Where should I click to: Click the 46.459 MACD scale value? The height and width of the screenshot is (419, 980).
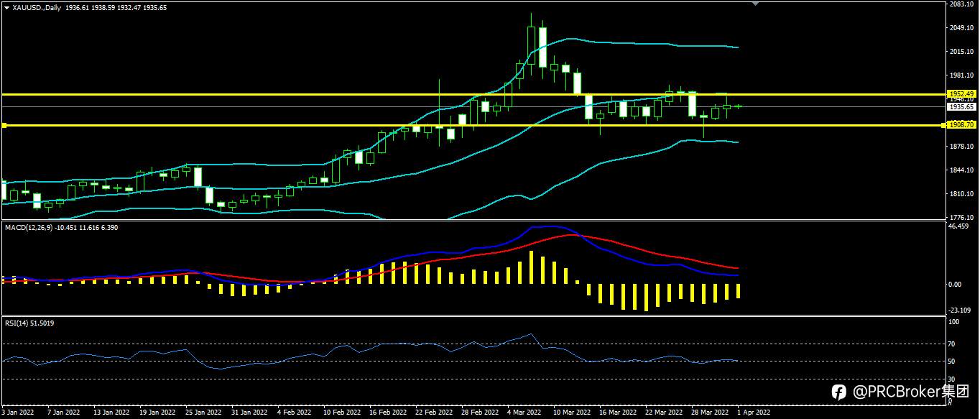pyautogui.click(x=959, y=226)
